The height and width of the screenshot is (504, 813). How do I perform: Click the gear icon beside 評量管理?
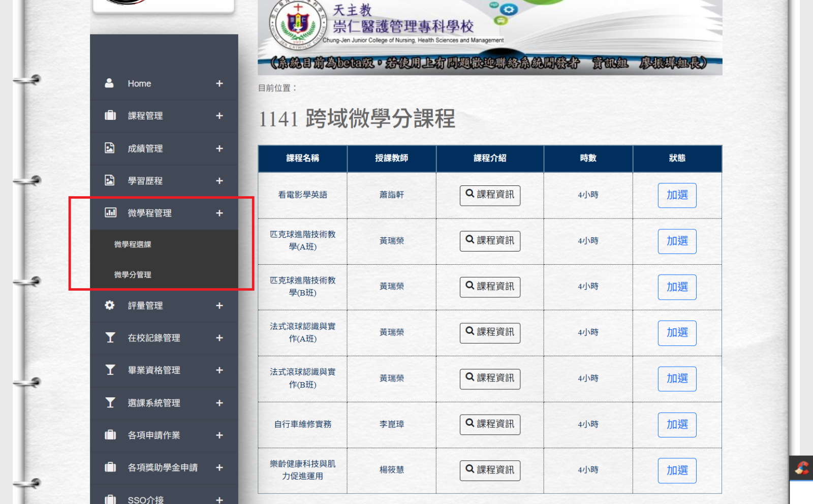[110, 305]
